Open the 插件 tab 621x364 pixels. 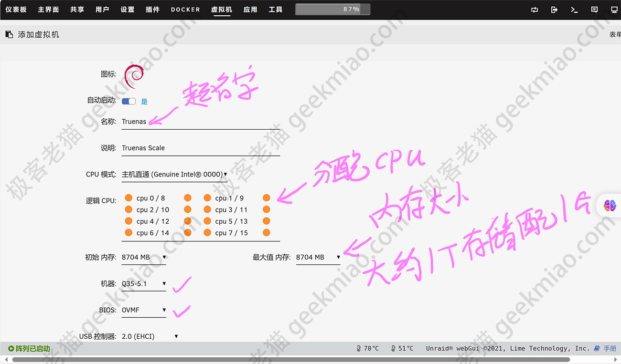tap(152, 10)
